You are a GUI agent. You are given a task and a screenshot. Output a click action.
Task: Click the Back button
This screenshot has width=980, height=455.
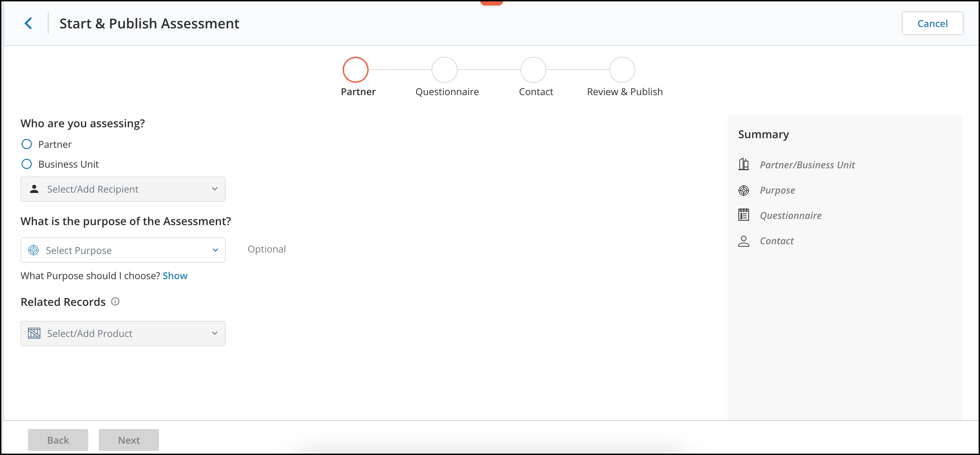58,440
